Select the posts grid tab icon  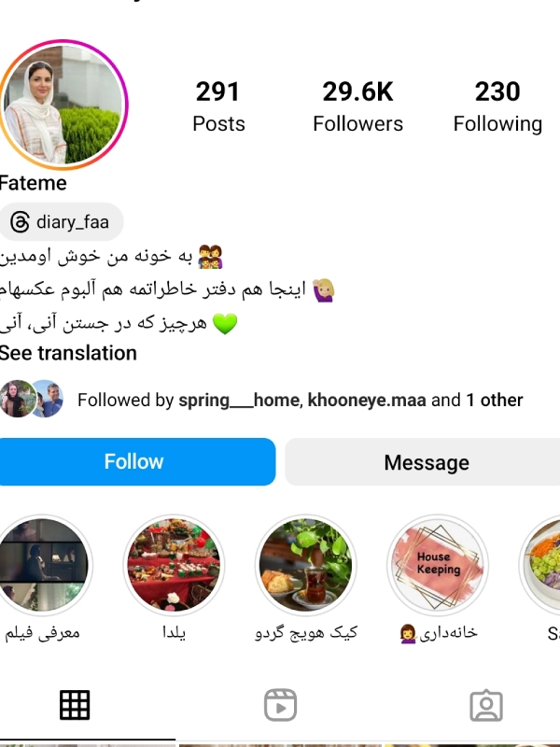pos(75,705)
